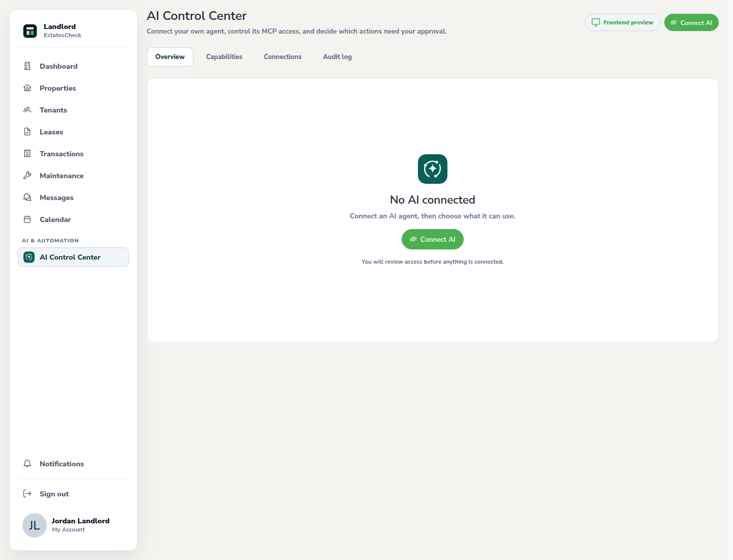Click the large AI sparkle icon in center
Image resolution: width=733 pixels, height=560 pixels.
point(433,169)
